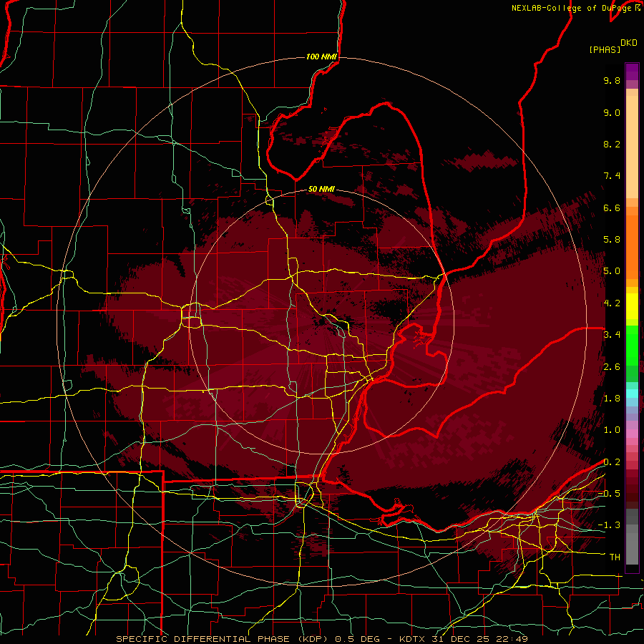The image size is (644, 644).
Task: Click the "DKD" units label above the color bar
Action: (629, 43)
